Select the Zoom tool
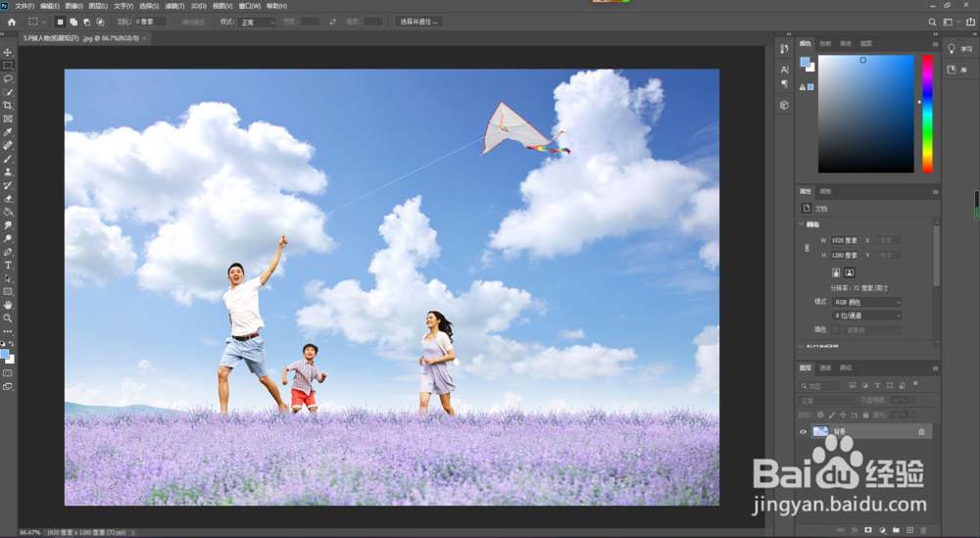Screen dimensions: 980x538 pos(8,318)
